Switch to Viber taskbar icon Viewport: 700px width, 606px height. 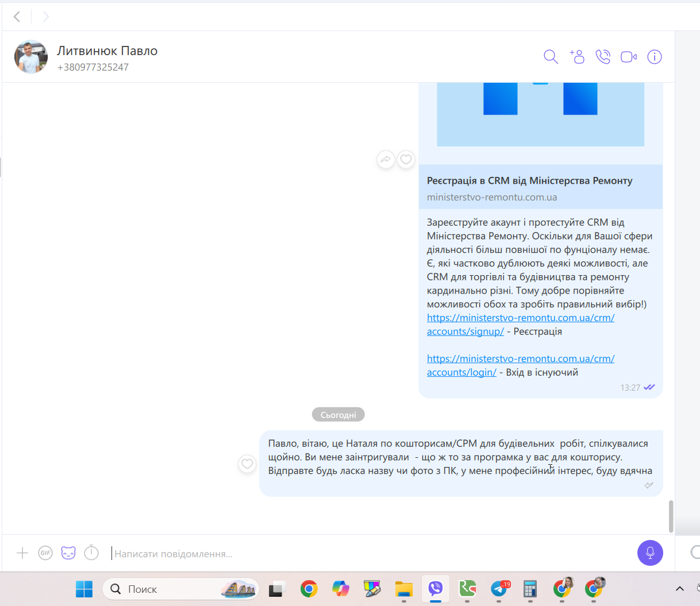(x=436, y=589)
